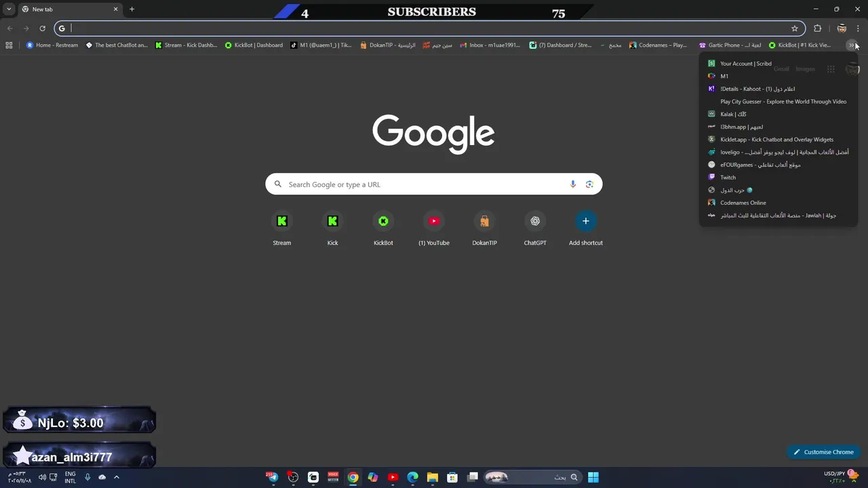This screenshot has height=488, width=868.
Task: Open the Stream shortcut tile
Action: pos(282,229)
